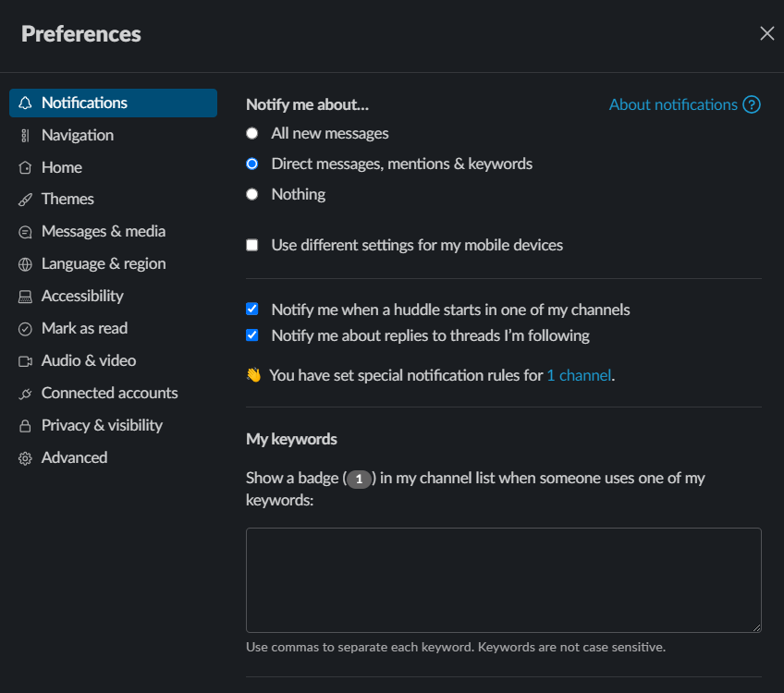784x693 pixels.
Task: Click the Connected accounts plug icon
Action: [x=25, y=394]
